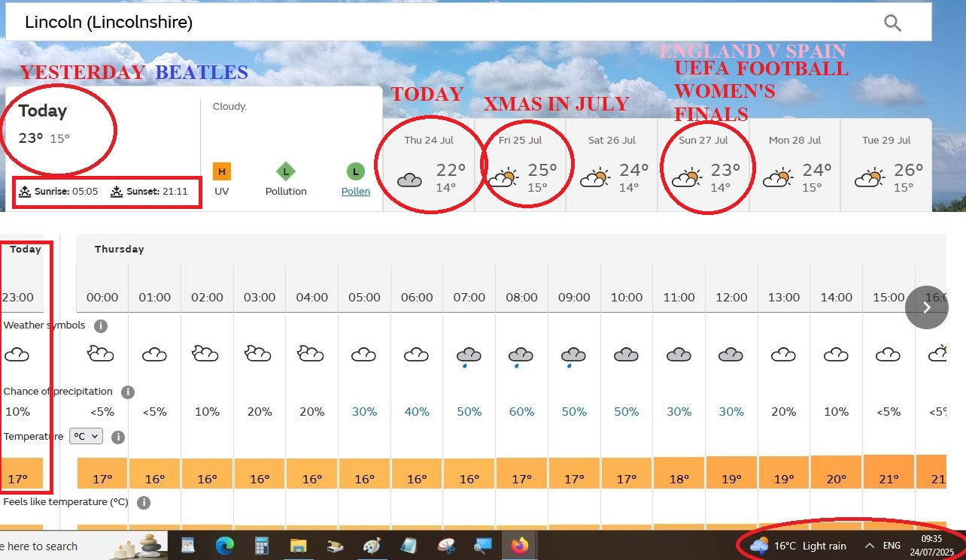Open the Pollen link
The image size is (966, 560).
[x=356, y=191]
